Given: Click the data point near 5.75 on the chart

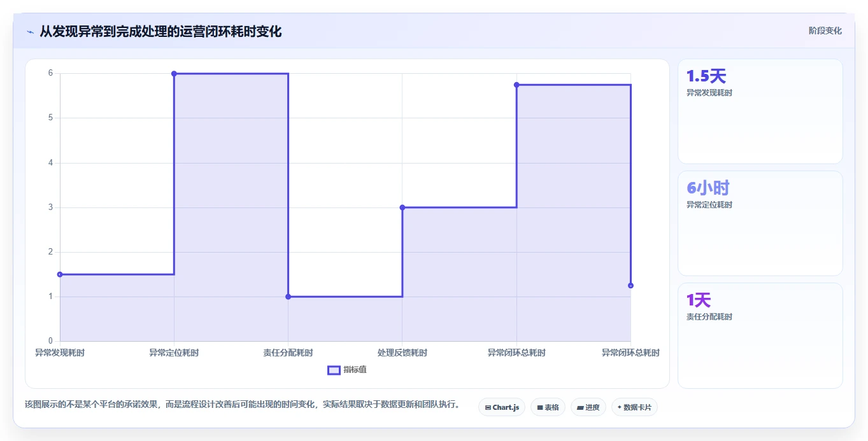Looking at the screenshot, I should [x=516, y=85].
